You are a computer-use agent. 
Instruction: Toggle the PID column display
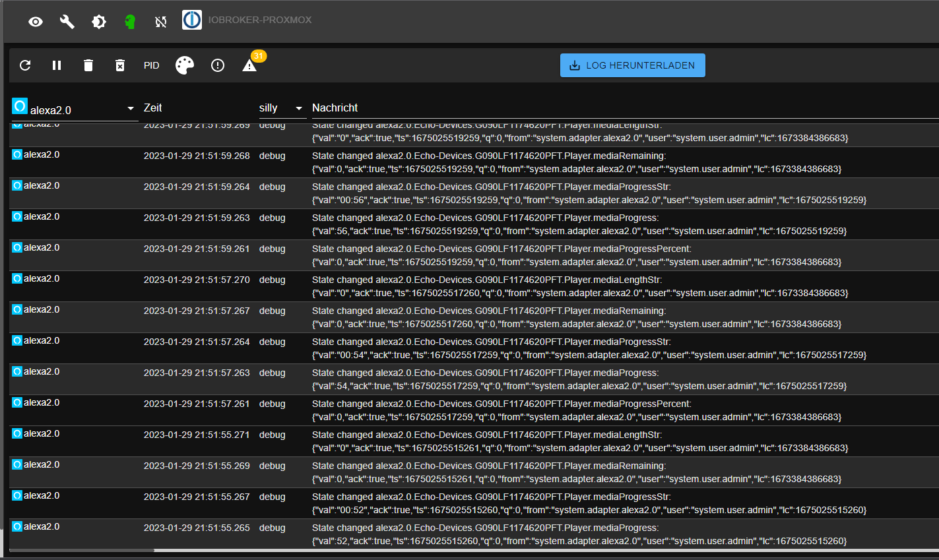[x=152, y=65]
